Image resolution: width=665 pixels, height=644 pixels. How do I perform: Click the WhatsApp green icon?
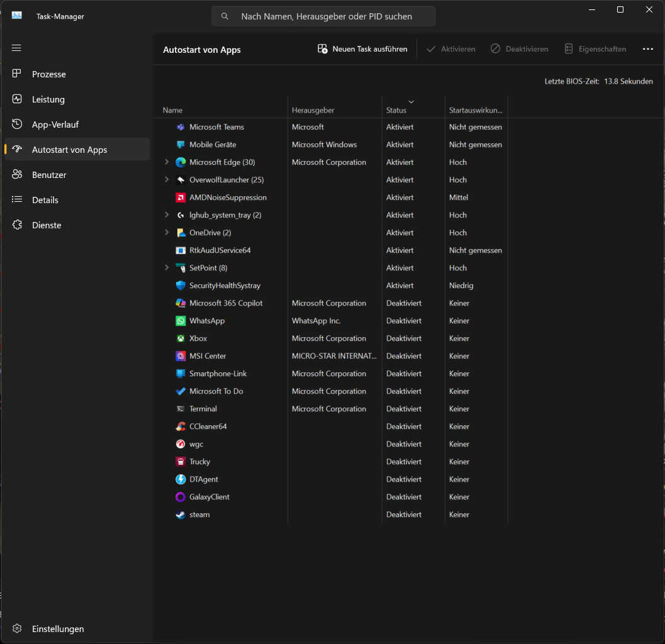tap(181, 321)
